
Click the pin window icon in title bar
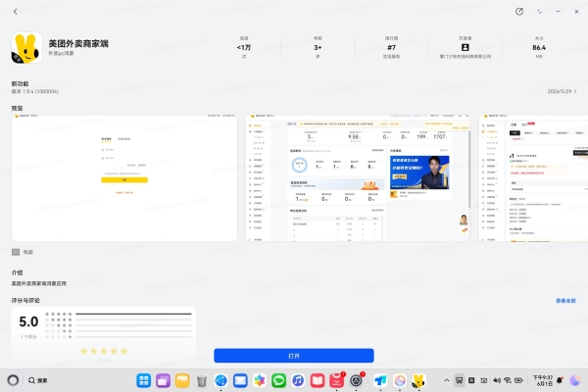(x=539, y=12)
